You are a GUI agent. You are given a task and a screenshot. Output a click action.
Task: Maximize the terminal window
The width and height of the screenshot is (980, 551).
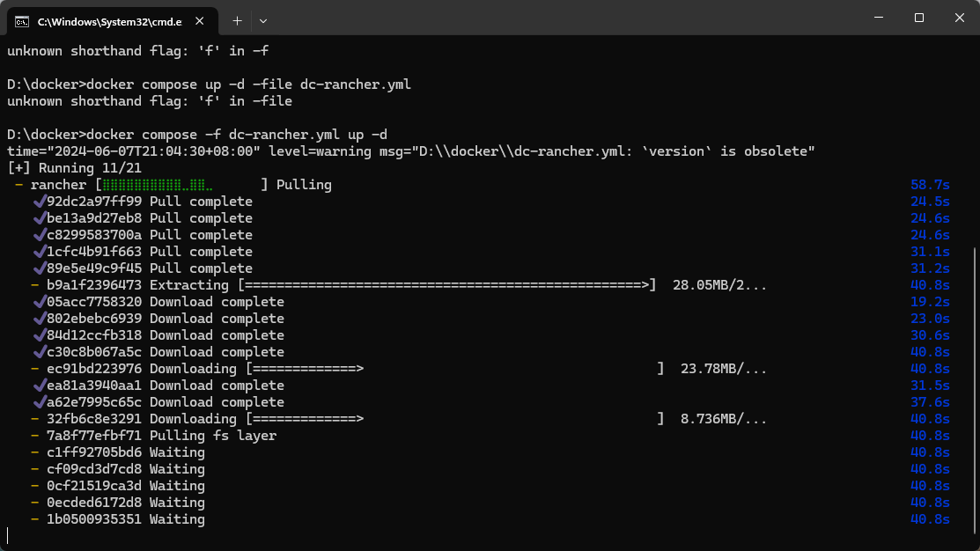tap(918, 18)
